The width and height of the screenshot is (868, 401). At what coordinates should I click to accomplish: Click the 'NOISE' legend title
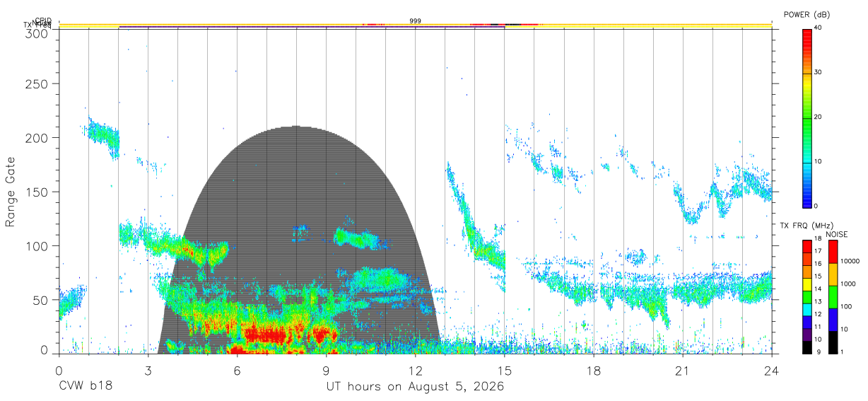coord(836,234)
